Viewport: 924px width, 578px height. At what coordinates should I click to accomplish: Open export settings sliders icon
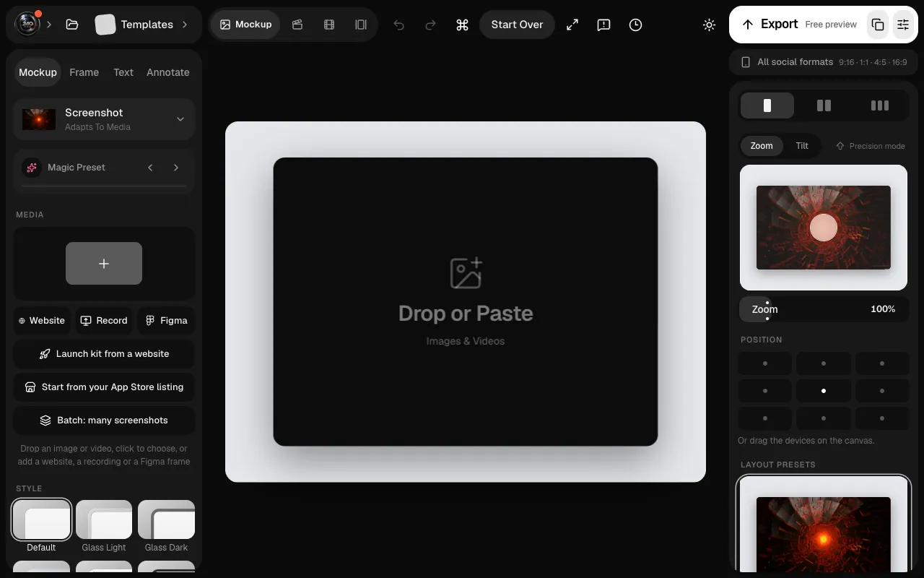tap(903, 25)
